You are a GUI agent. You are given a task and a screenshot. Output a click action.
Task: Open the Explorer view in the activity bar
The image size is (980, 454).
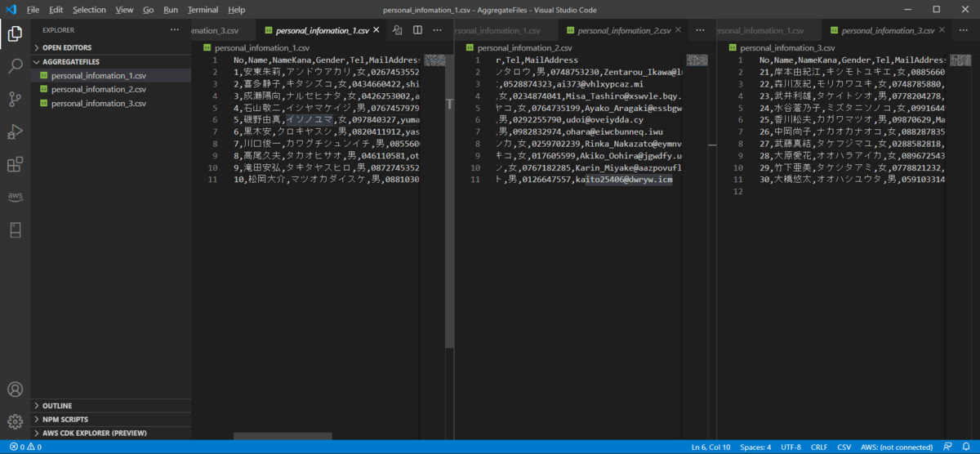(x=15, y=33)
